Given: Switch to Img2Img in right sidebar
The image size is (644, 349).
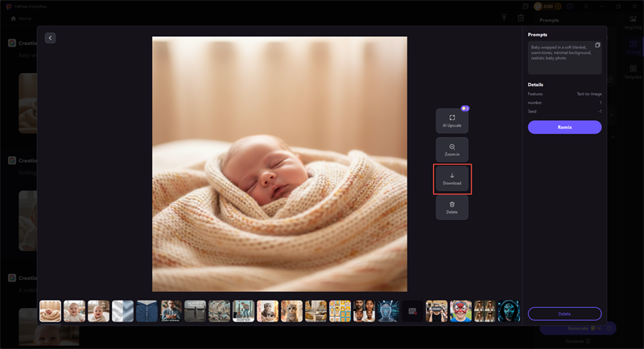Looking at the screenshot, I should (x=633, y=23).
